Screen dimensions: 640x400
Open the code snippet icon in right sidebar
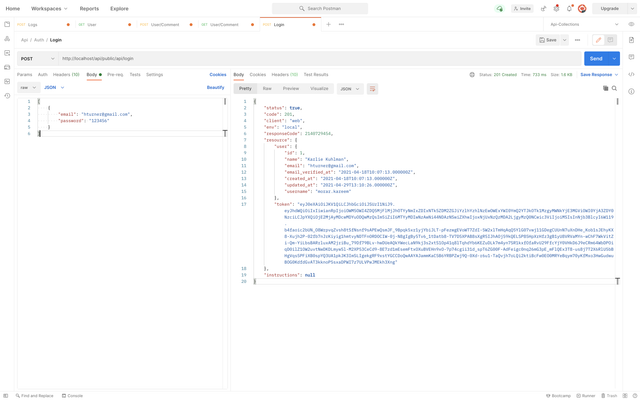(x=631, y=74)
